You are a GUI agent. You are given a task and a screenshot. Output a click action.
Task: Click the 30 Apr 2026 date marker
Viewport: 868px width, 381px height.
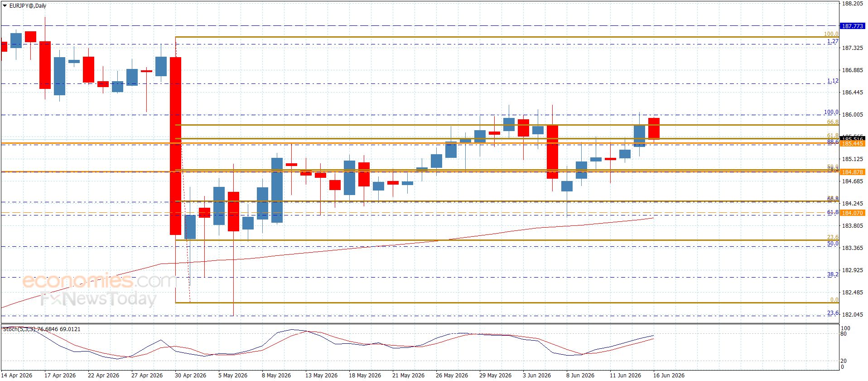pyautogui.click(x=190, y=375)
